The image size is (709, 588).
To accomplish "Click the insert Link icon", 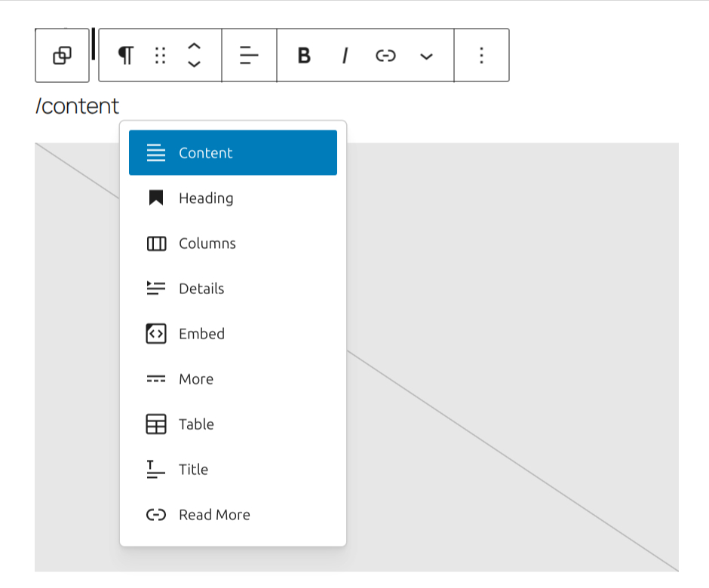I will (385, 55).
